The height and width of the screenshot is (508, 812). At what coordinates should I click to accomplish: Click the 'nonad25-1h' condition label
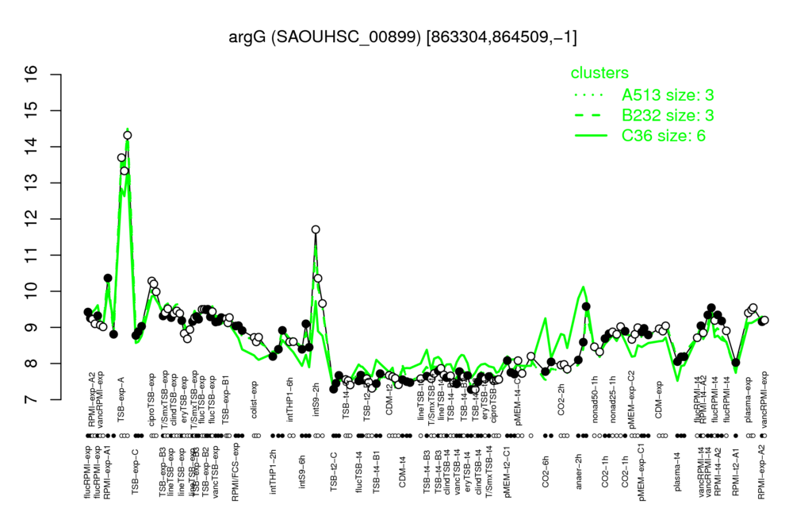coord(613,400)
